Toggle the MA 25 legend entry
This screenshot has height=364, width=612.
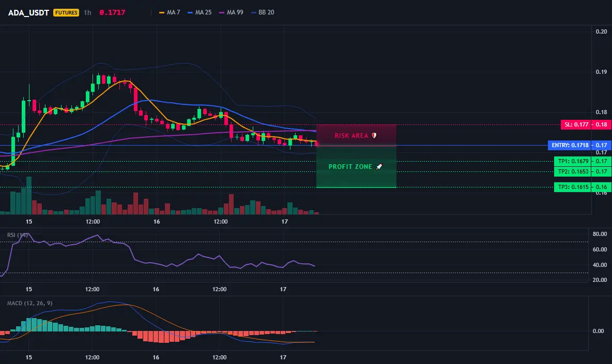tap(200, 12)
